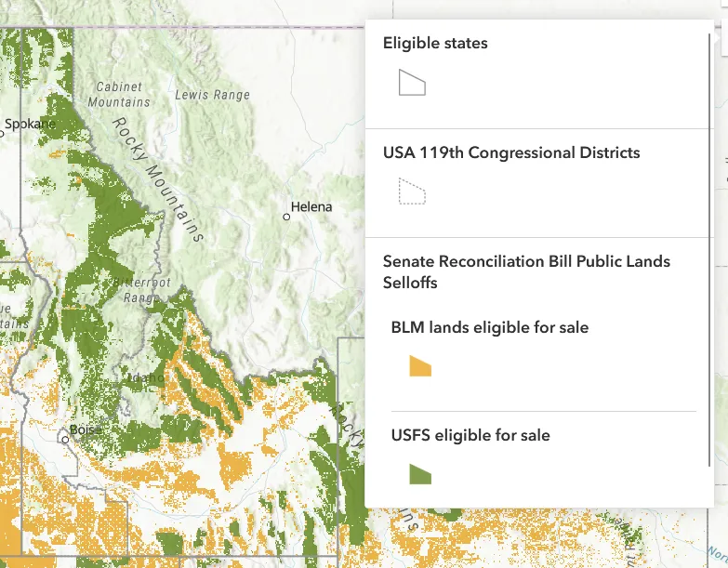Click the Boise city marker circle
The width and height of the screenshot is (728, 568).
[x=65, y=440]
